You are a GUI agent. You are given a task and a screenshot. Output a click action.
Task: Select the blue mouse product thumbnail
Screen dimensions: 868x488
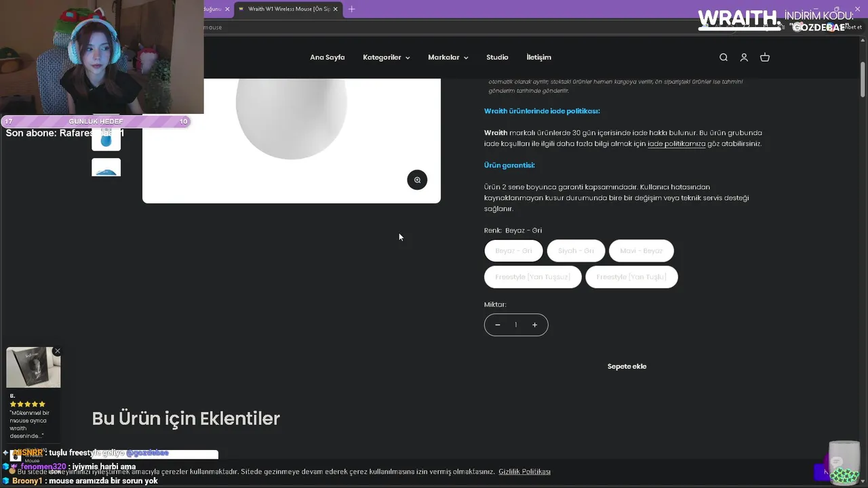coord(106,139)
